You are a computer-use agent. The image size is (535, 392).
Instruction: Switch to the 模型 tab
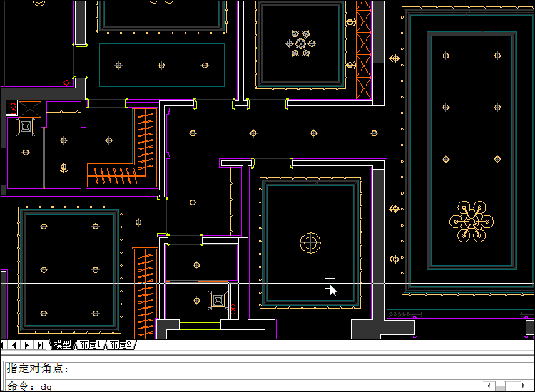(63, 345)
